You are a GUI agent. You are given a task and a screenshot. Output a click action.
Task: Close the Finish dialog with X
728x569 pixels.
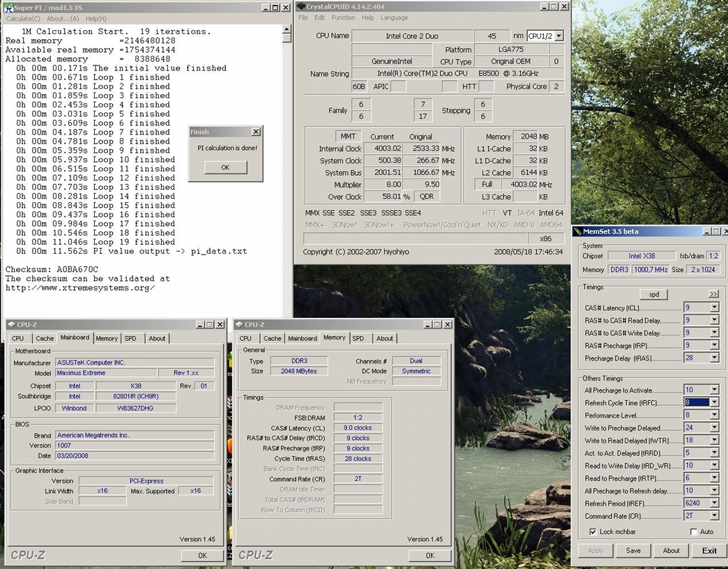pos(256,132)
